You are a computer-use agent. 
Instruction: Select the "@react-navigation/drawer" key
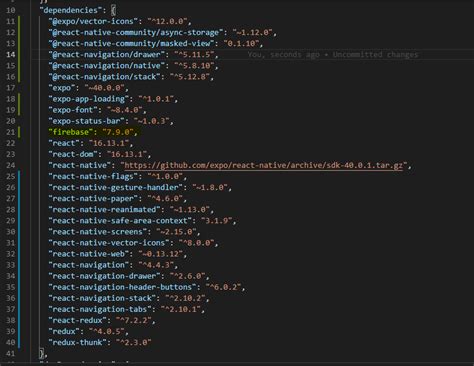click(x=107, y=54)
